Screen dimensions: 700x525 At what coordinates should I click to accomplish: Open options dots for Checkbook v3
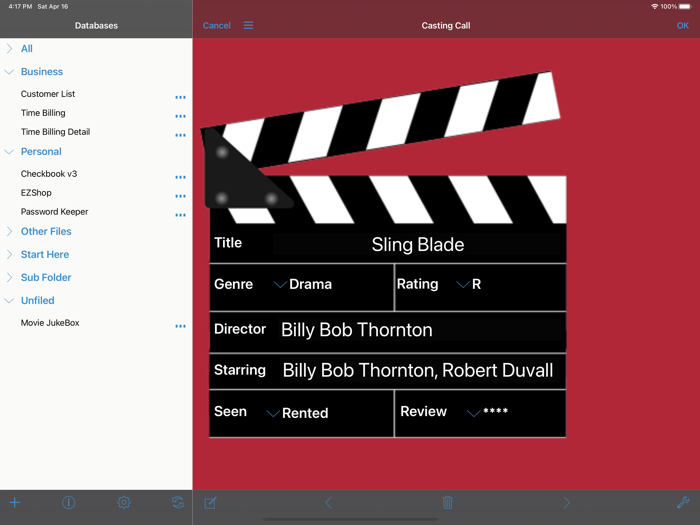point(180,177)
